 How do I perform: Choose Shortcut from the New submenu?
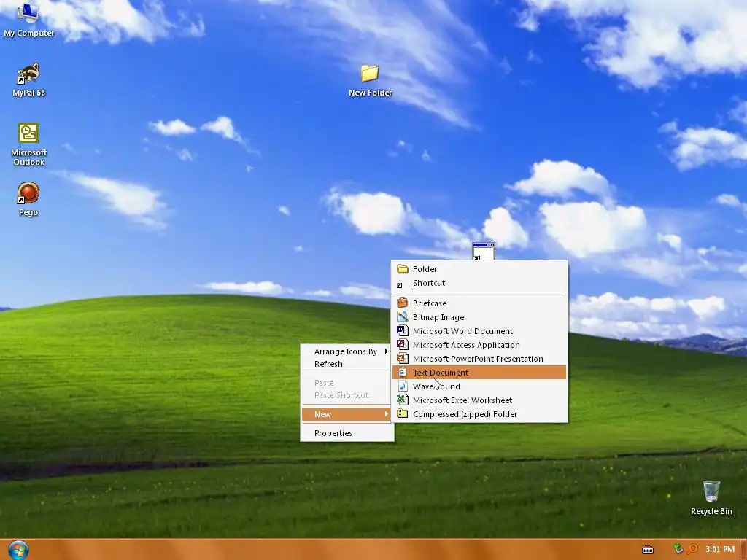479,283
